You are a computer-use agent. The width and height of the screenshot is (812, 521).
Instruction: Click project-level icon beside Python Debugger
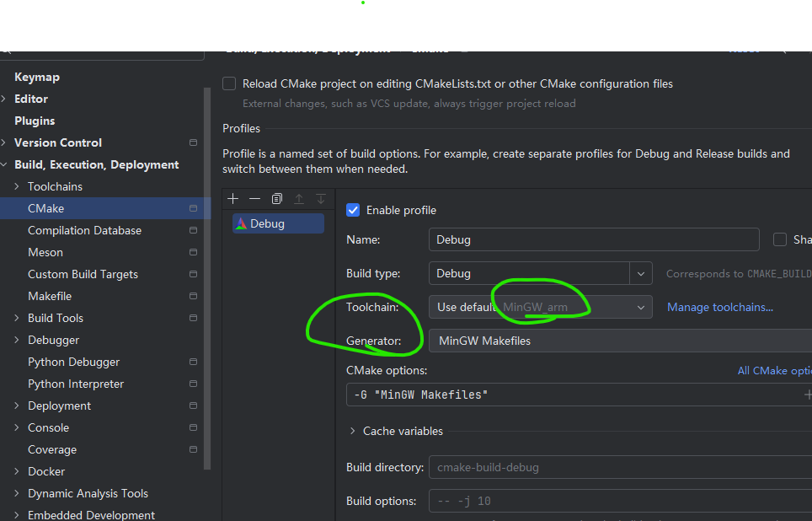pyautogui.click(x=193, y=362)
